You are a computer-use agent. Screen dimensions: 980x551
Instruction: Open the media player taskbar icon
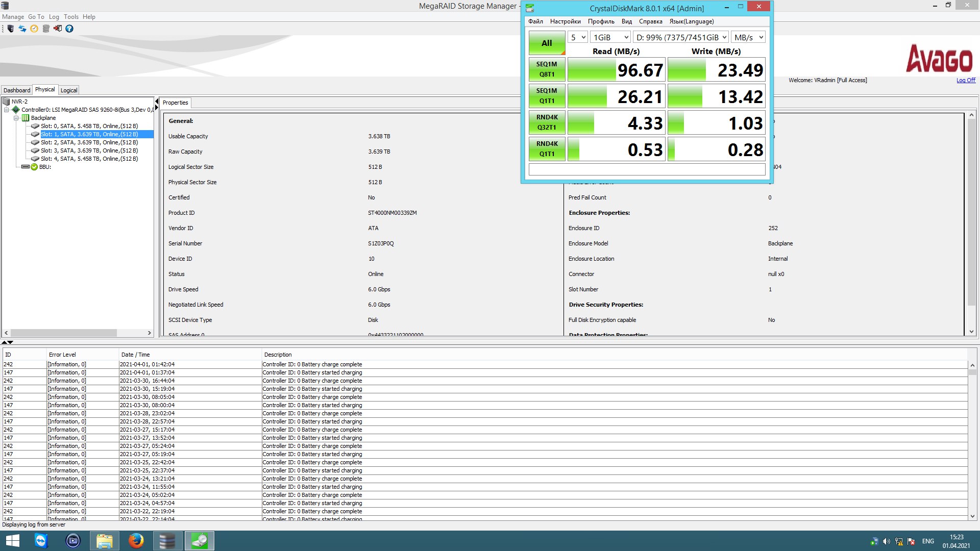pyautogui.click(x=73, y=541)
